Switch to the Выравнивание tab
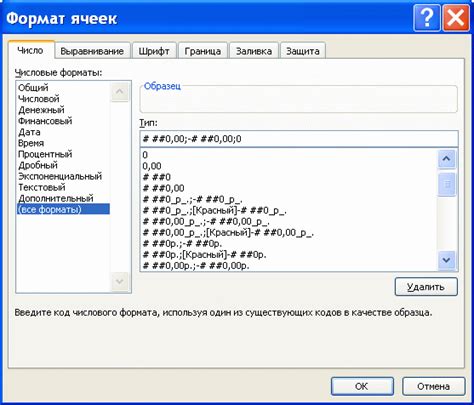The width and height of the screenshot is (474, 405). click(x=92, y=51)
